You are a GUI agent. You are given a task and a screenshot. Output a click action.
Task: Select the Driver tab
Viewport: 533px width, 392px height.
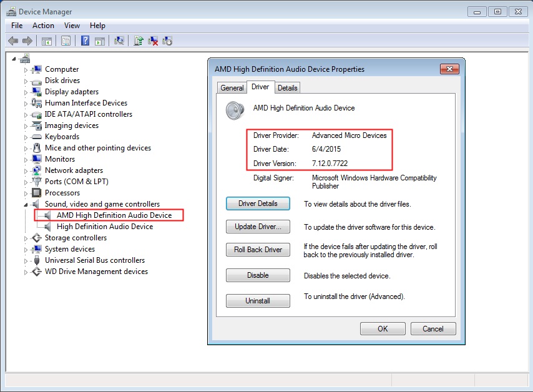pyautogui.click(x=260, y=87)
